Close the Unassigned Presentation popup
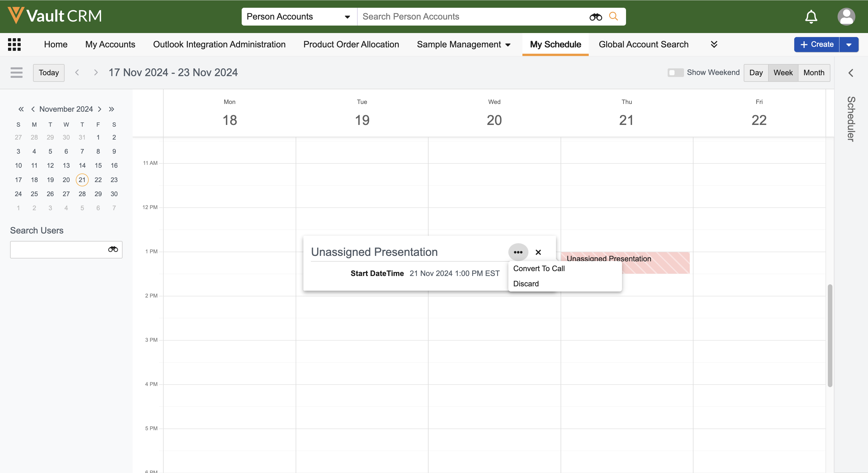This screenshot has width=868, height=473. point(538,252)
